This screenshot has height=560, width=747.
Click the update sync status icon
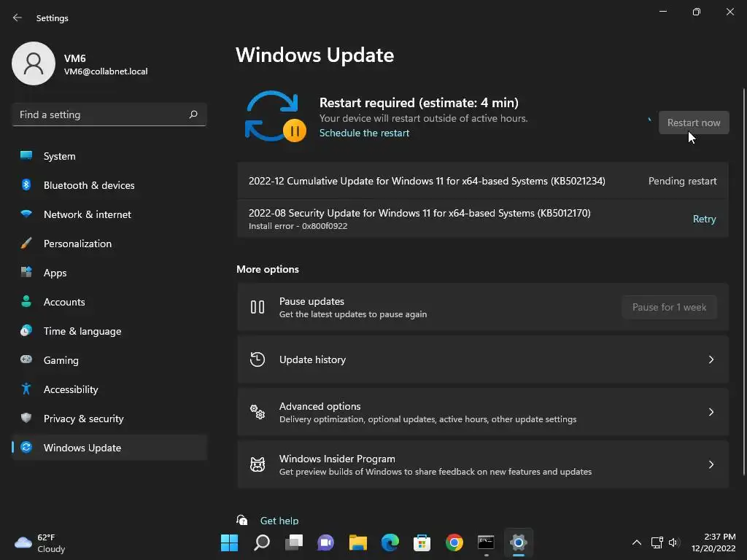(x=275, y=116)
